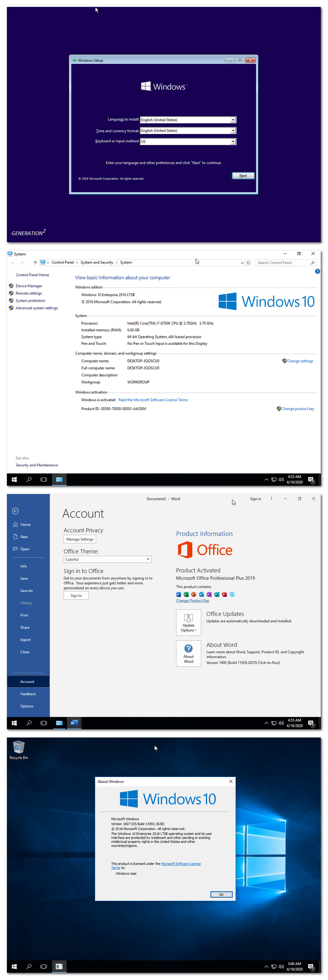Click Skype icon in product contains list

coord(232,594)
